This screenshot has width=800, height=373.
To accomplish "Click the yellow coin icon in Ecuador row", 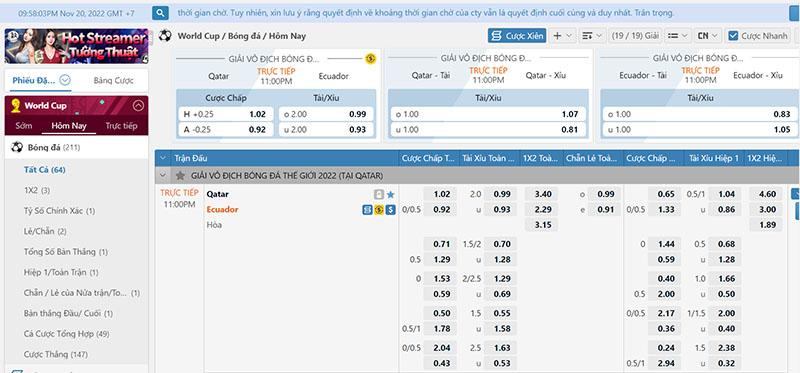I will (379, 210).
